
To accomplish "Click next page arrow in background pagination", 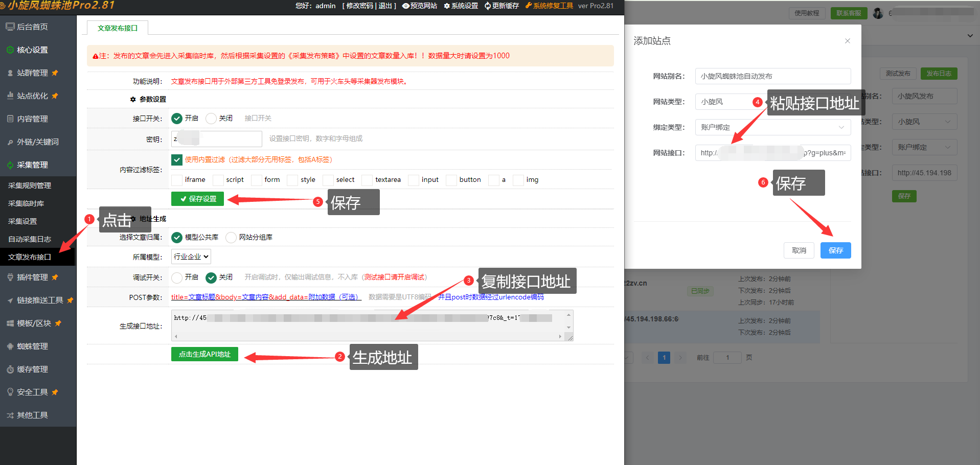I will (x=680, y=358).
